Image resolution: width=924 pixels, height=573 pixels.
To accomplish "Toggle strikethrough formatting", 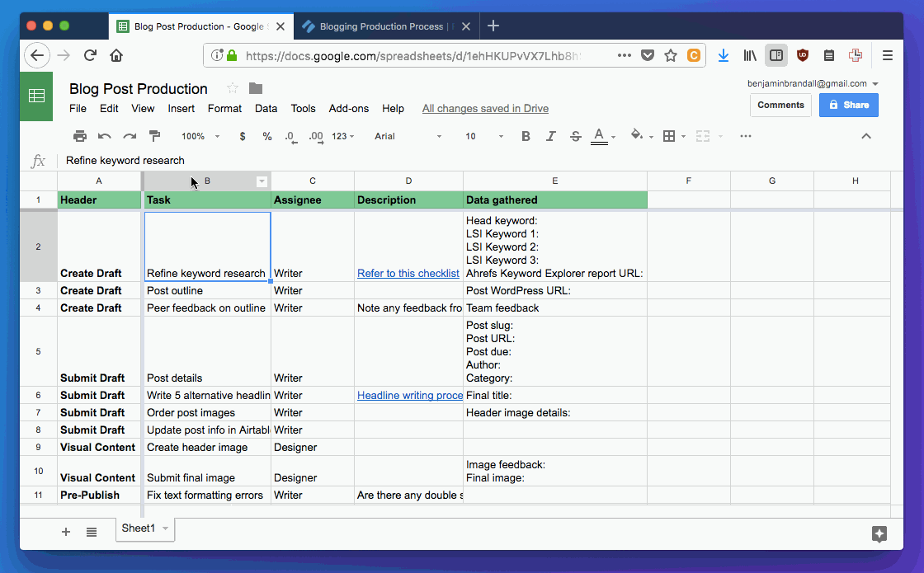I will pos(576,136).
